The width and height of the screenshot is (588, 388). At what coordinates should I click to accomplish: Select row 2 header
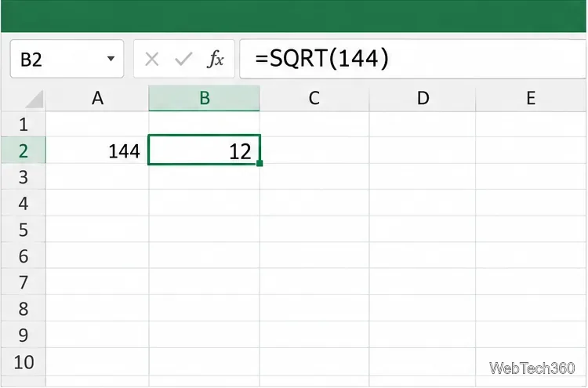click(24, 150)
